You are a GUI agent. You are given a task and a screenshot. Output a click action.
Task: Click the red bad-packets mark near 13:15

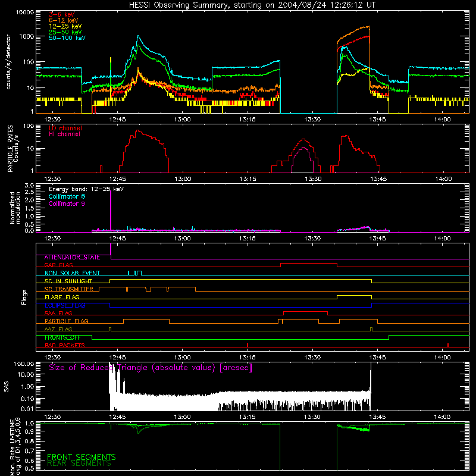pyautogui.click(x=248, y=345)
